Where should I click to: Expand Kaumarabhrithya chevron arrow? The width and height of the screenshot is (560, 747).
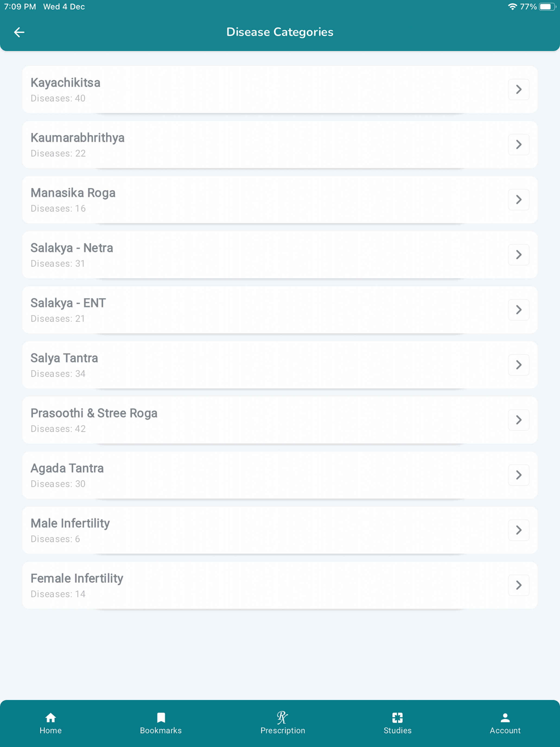point(518,144)
